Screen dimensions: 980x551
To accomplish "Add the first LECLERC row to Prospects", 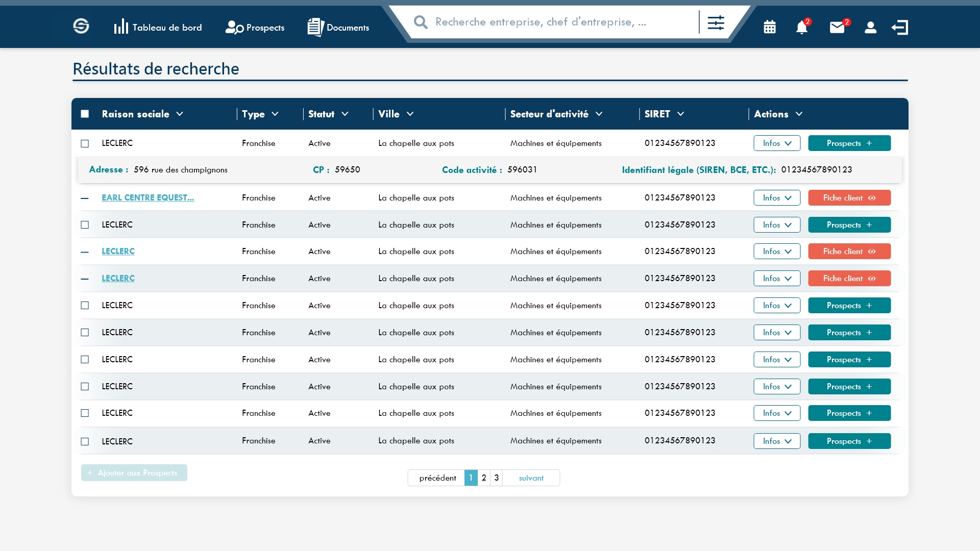I will click(849, 143).
